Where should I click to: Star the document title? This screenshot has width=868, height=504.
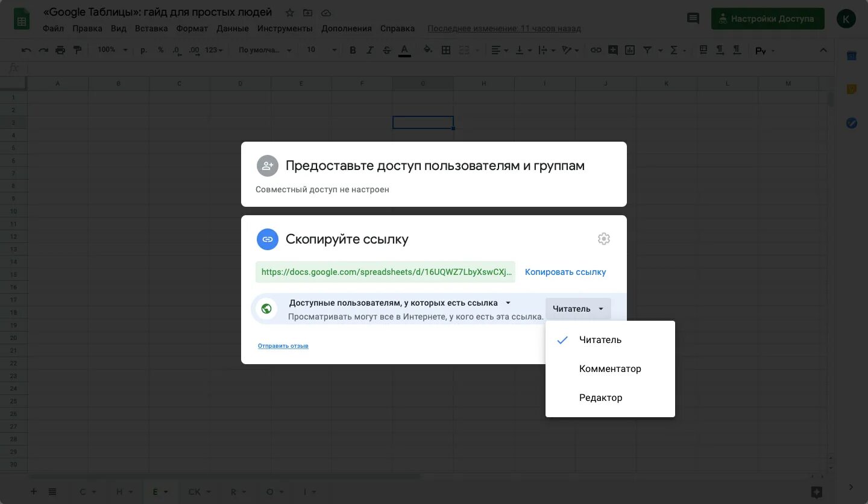[290, 13]
